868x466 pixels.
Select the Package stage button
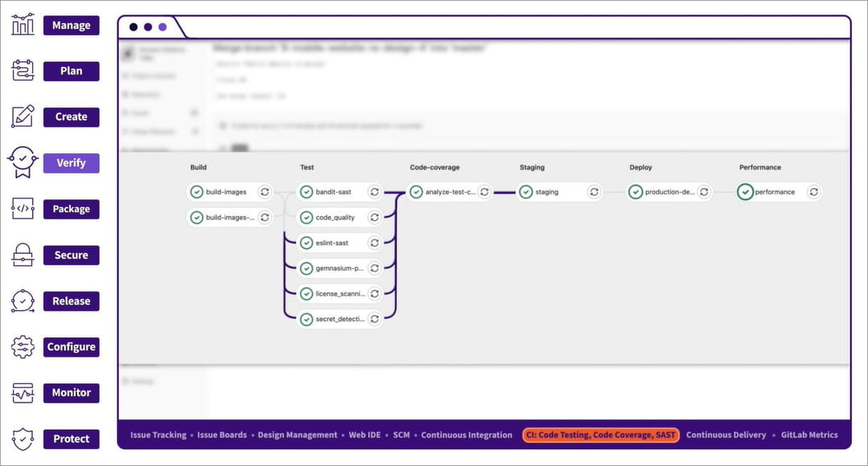coord(72,209)
